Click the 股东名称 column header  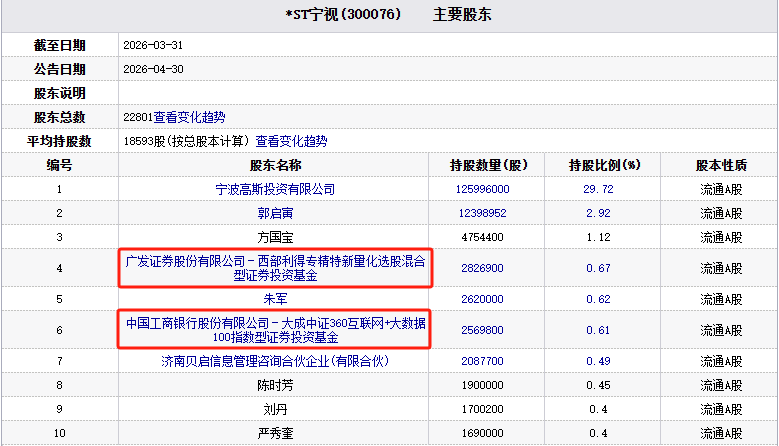point(275,165)
